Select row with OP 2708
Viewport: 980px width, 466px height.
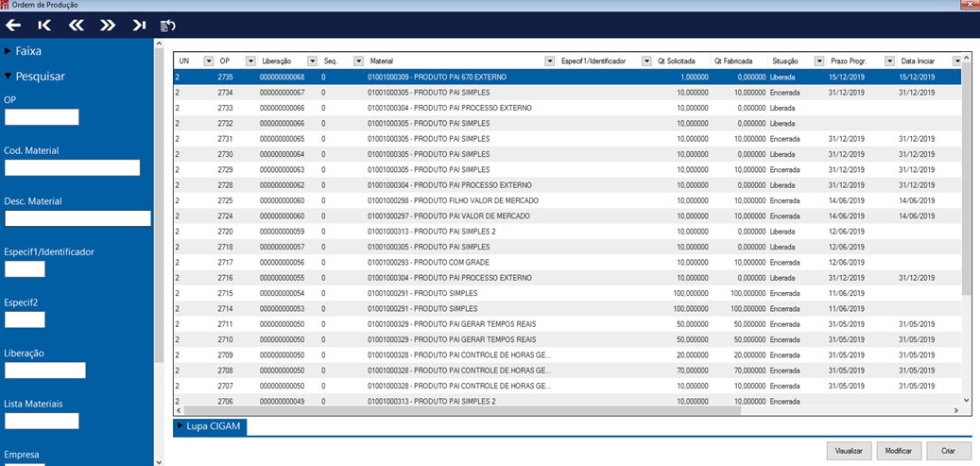tap(568, 371)
